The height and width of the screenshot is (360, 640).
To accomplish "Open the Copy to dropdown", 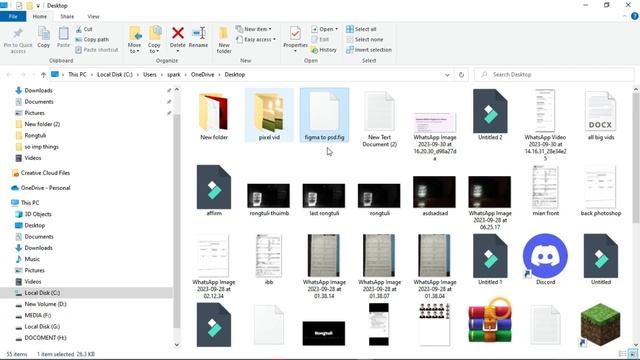I will (x=154, y=40).
